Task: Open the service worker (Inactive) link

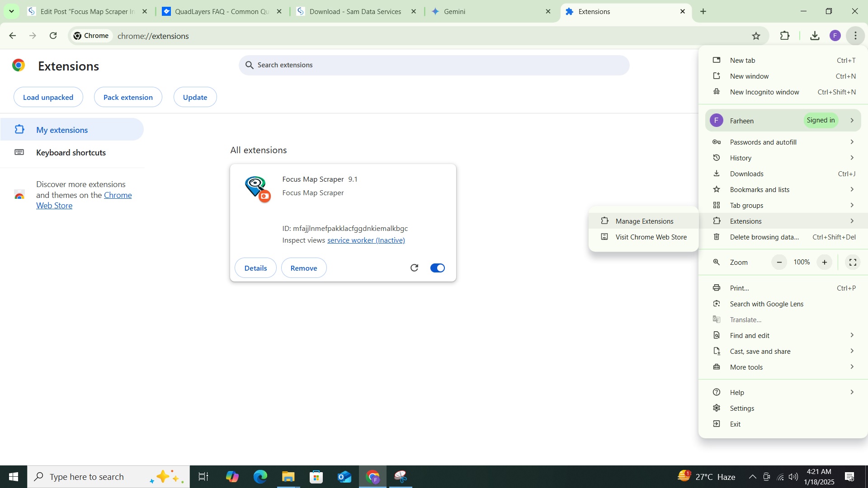Action: [x=366, y=240]
